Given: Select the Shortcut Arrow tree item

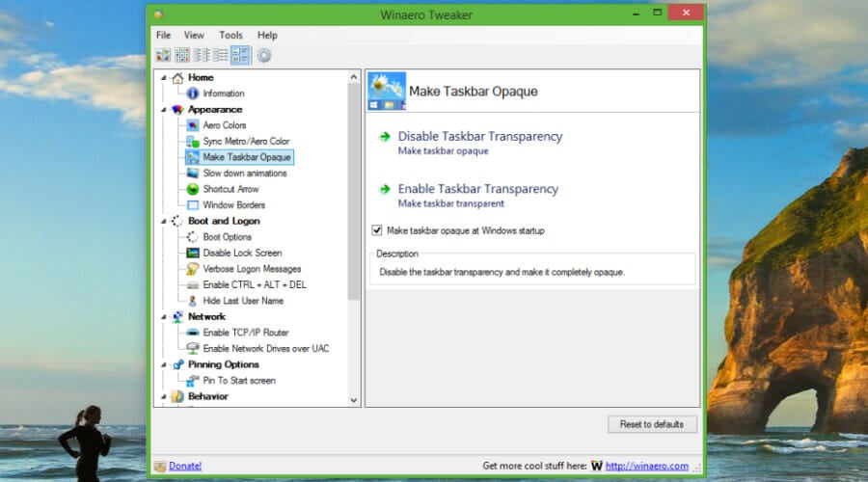Looking at the screenshot, I should tap(231, 189).
